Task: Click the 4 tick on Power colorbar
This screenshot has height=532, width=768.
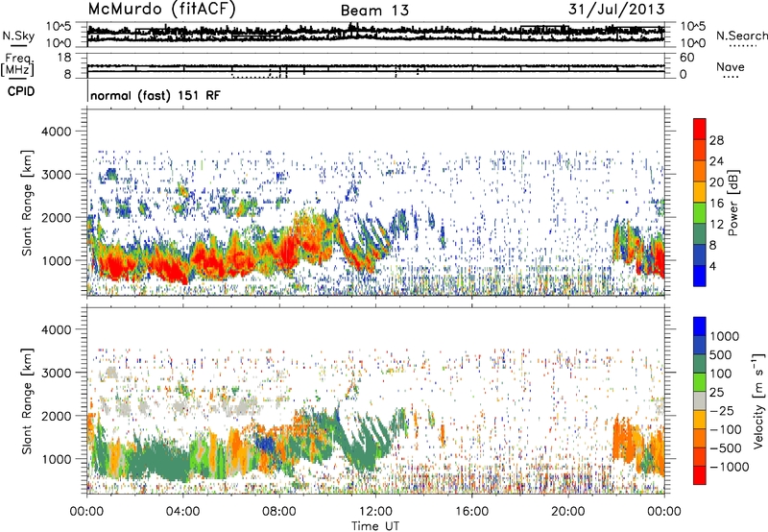Action: (713, 266)
